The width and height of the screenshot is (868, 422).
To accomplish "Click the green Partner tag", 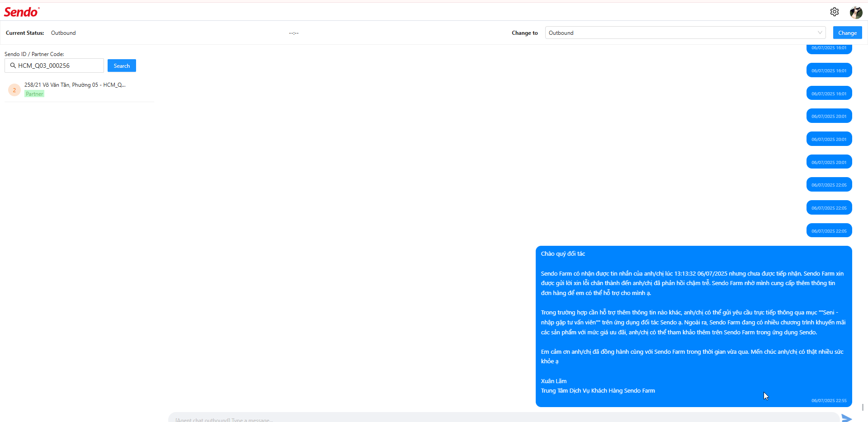I will coord(34,94).
